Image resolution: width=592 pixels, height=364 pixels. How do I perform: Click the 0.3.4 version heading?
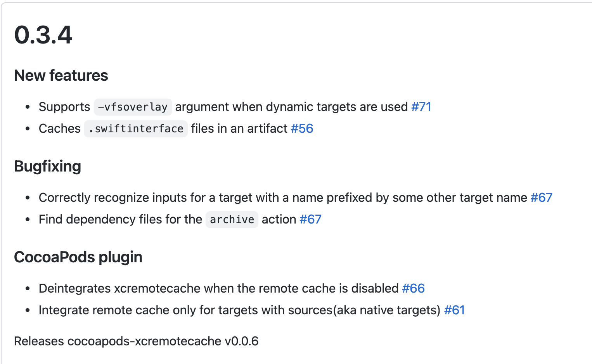point(43,35)
